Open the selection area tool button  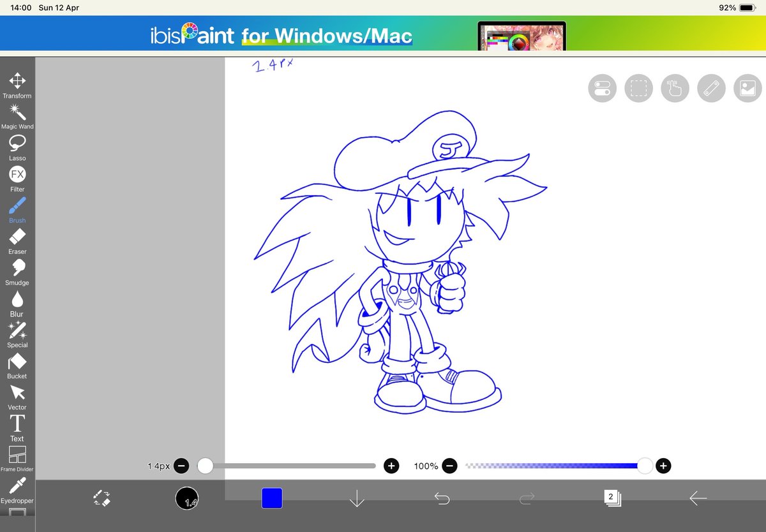[638, 89]
